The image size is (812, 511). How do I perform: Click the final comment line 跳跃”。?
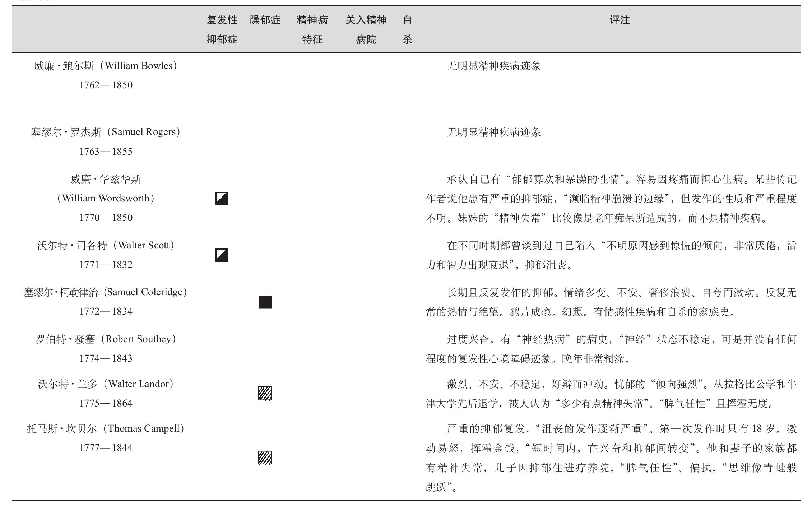(442, 487)
